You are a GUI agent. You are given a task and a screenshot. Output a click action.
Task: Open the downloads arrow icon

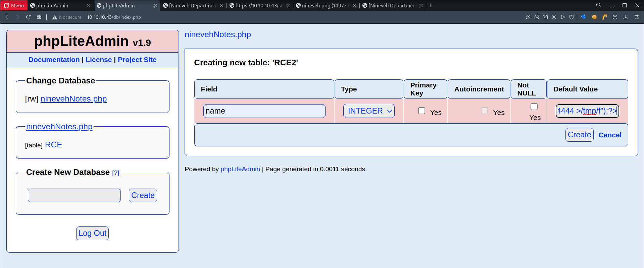(626, 17)
